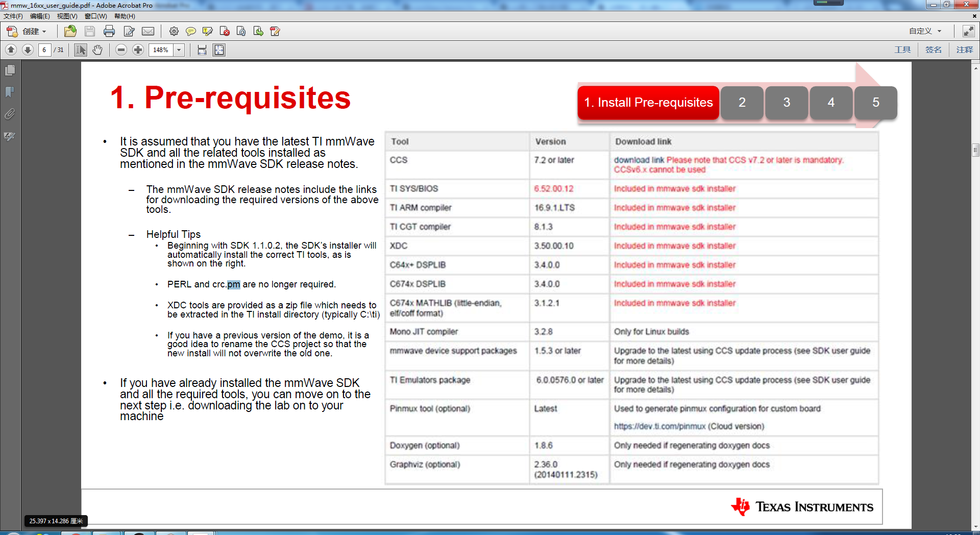Click the Extract Pages icon

(258, 31)
